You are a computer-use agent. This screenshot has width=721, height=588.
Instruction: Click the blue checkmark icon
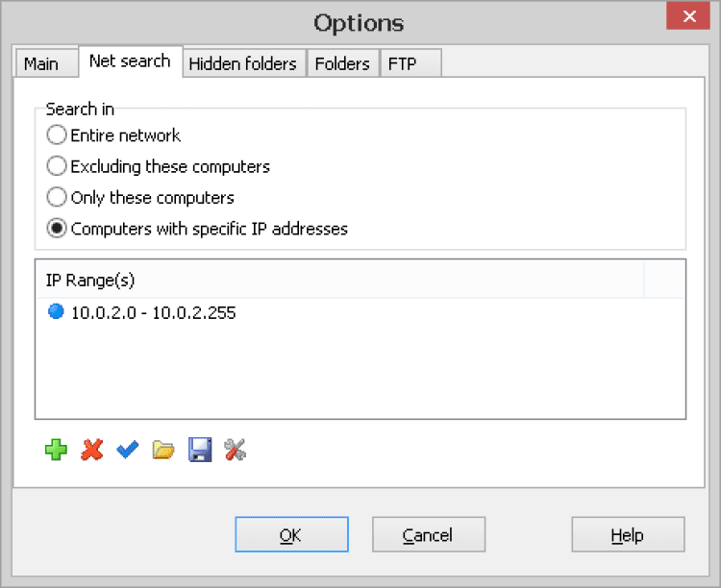(128, 450)
